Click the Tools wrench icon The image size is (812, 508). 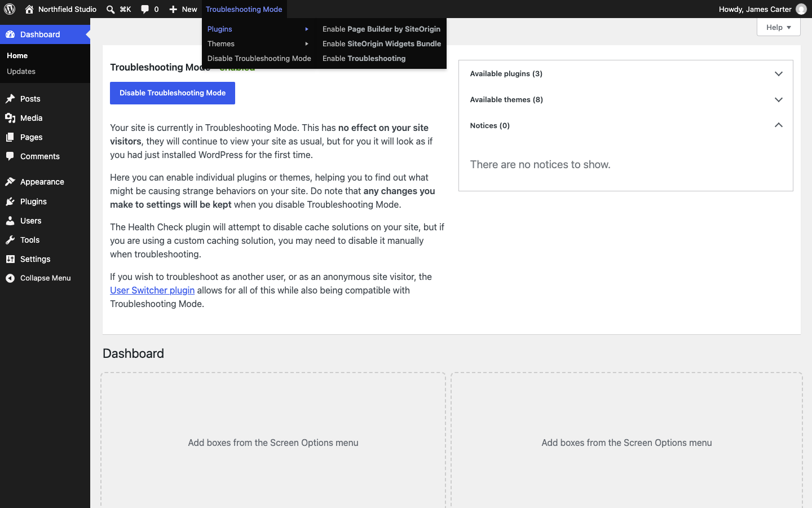click(x=10, y=240)
